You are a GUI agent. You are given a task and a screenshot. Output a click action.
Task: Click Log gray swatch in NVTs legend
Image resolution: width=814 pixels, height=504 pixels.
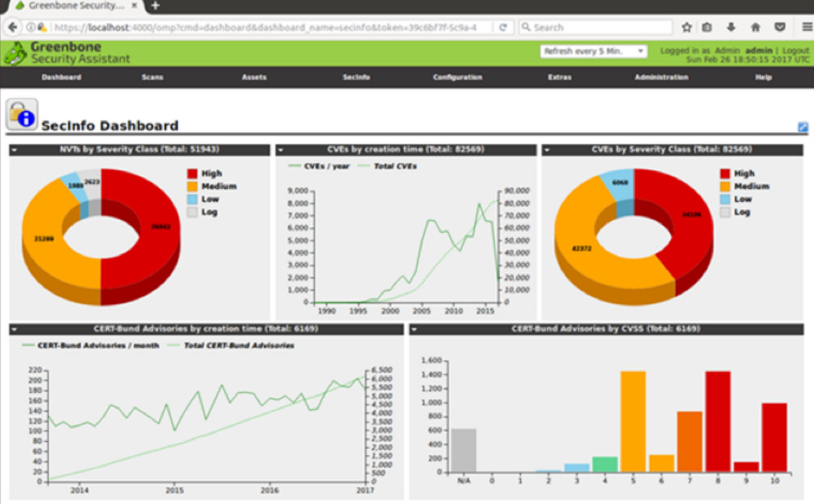pyautogui.click(x=192, y=212)
